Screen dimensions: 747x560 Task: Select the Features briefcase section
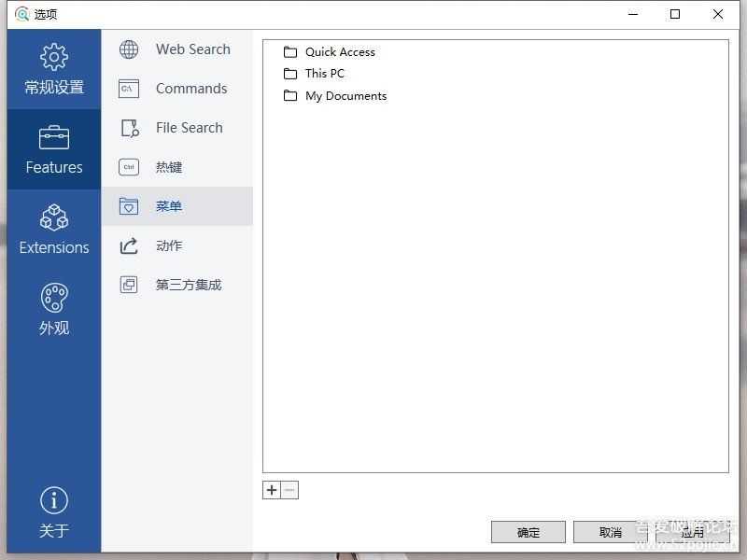(54, 149)
